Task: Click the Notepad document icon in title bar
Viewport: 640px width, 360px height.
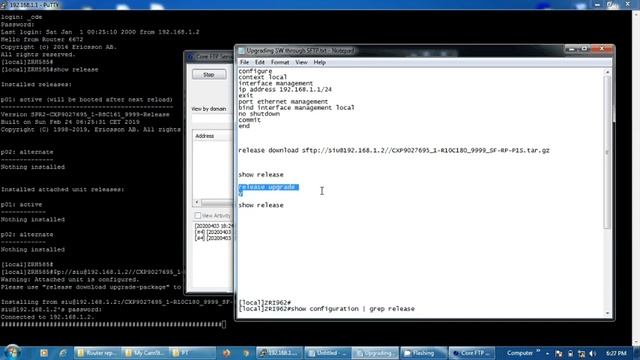Action: pos(242,51)
